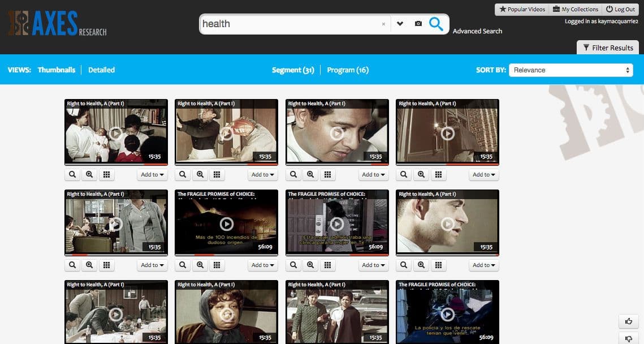Click zoom-in magnifier under the baby thumbnail
The image size is (644, 344).
click(89, 175)
